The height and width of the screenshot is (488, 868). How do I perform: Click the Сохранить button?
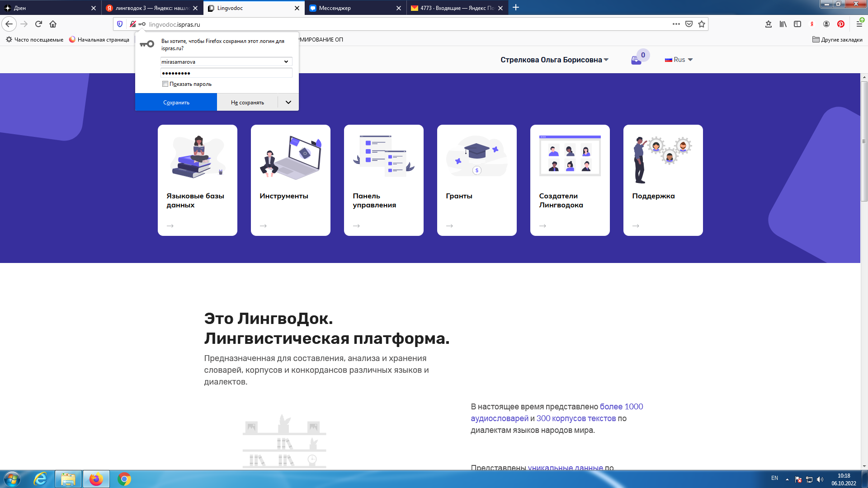176,102
